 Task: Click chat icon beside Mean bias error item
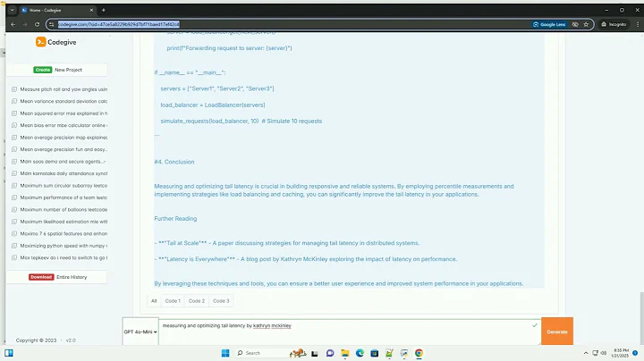click(x=14, y=125)
